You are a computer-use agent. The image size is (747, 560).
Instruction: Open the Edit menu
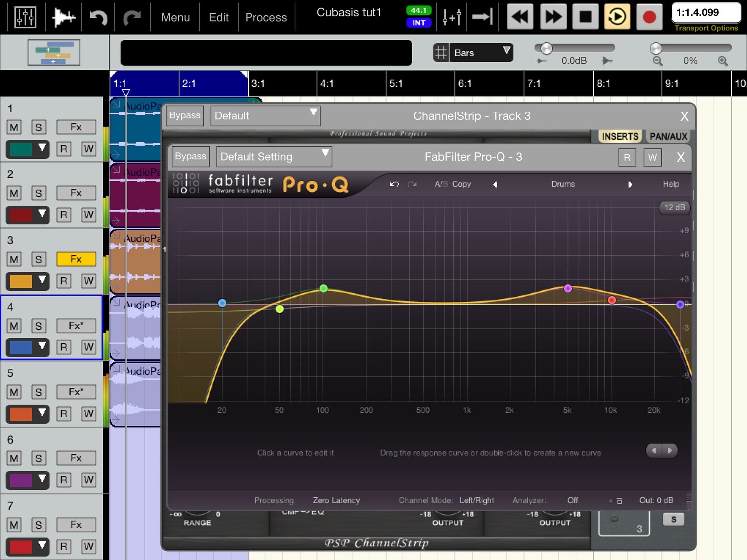[219, 17]
